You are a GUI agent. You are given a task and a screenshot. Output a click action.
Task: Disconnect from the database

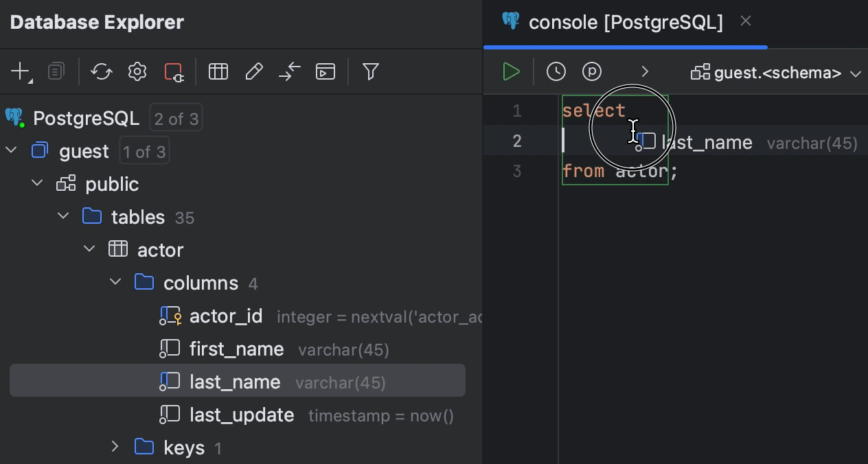click(x=174, y=71)
